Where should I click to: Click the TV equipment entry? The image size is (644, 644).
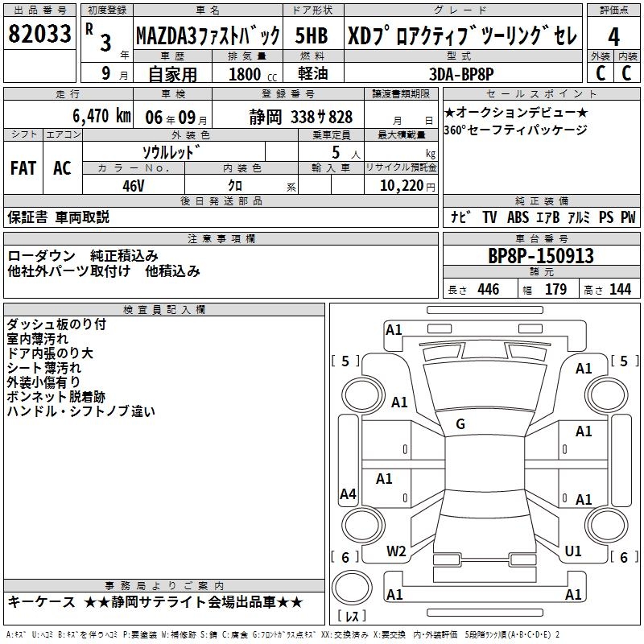coord(489,217)
